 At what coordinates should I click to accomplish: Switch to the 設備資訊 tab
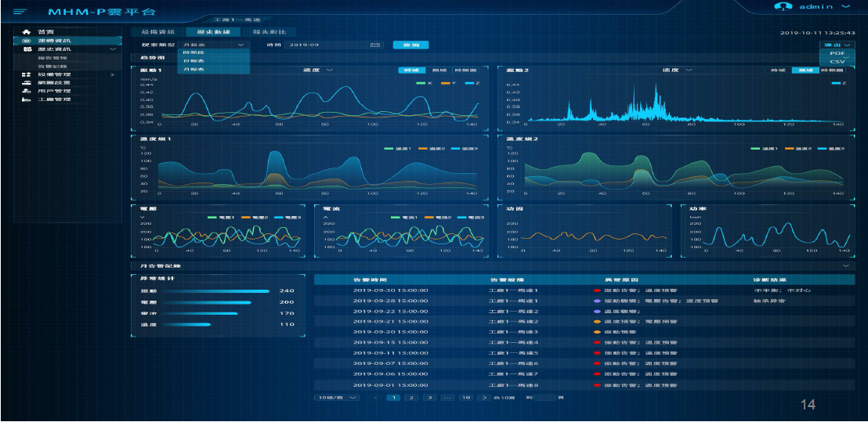click(157, 32)
